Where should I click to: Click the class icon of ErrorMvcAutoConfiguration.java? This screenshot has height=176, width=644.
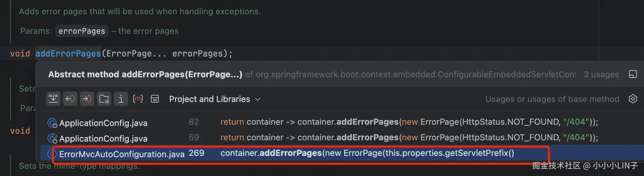pos(52,154)
